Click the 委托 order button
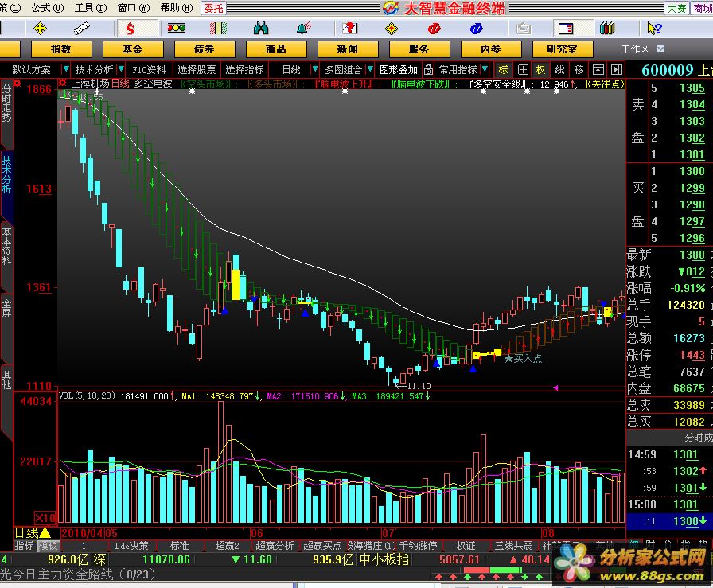 point(213,8)
